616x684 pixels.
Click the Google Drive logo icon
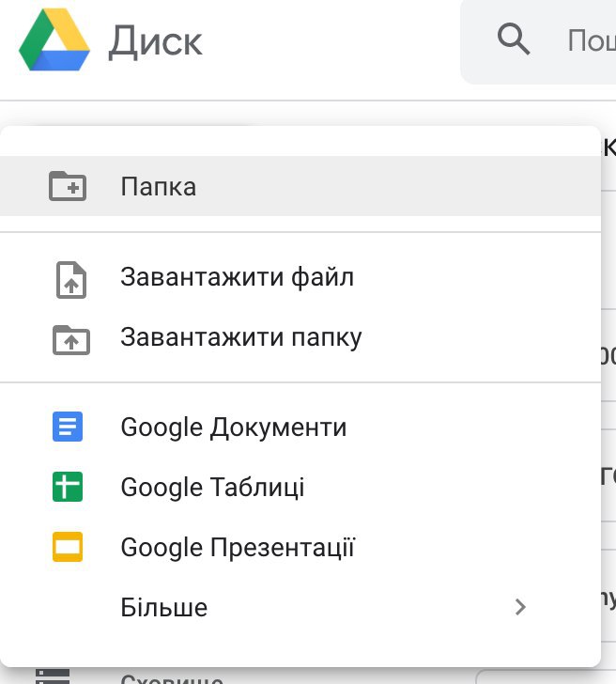[54, 41]
